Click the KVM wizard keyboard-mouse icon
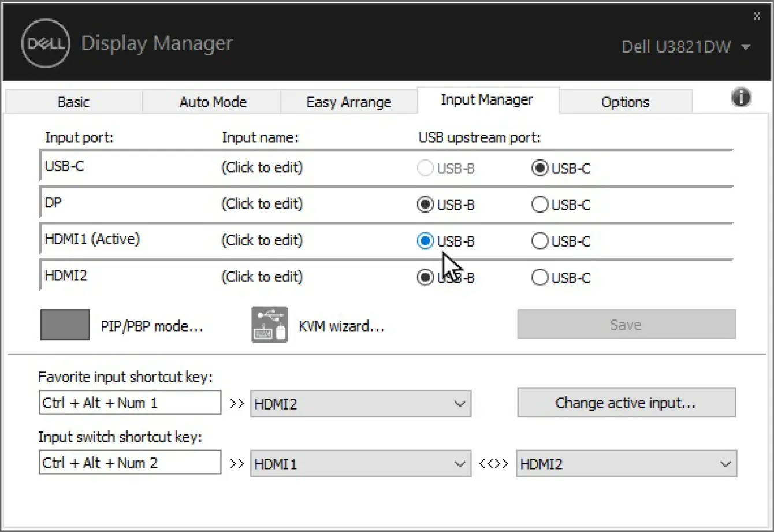The image size is (774, 532). tap(269, 324)
